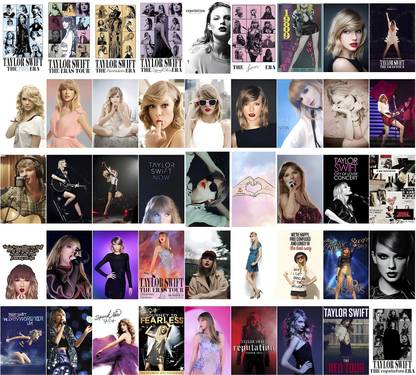Open the purple poster with yellow vertical text

coord(300,38)
